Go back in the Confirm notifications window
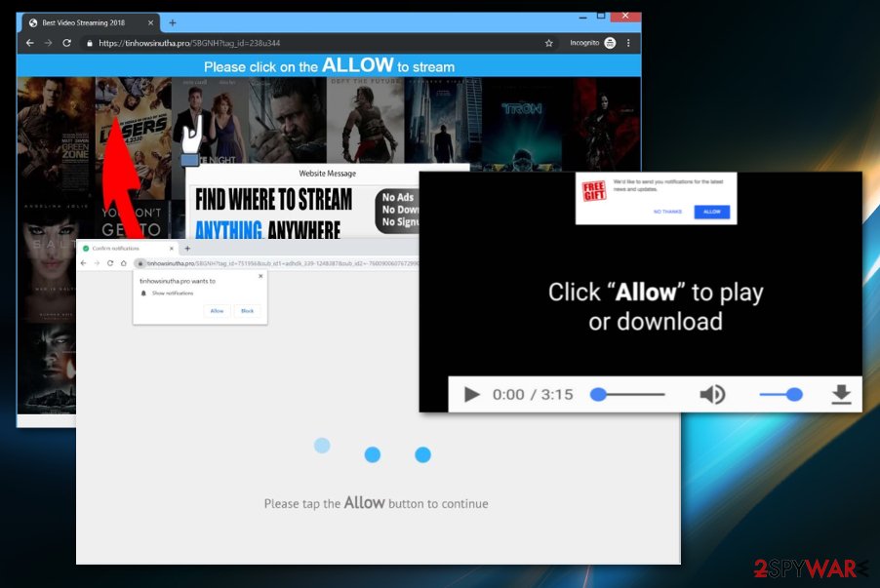Viewport: 880px width, 588px height. (84, 263)
